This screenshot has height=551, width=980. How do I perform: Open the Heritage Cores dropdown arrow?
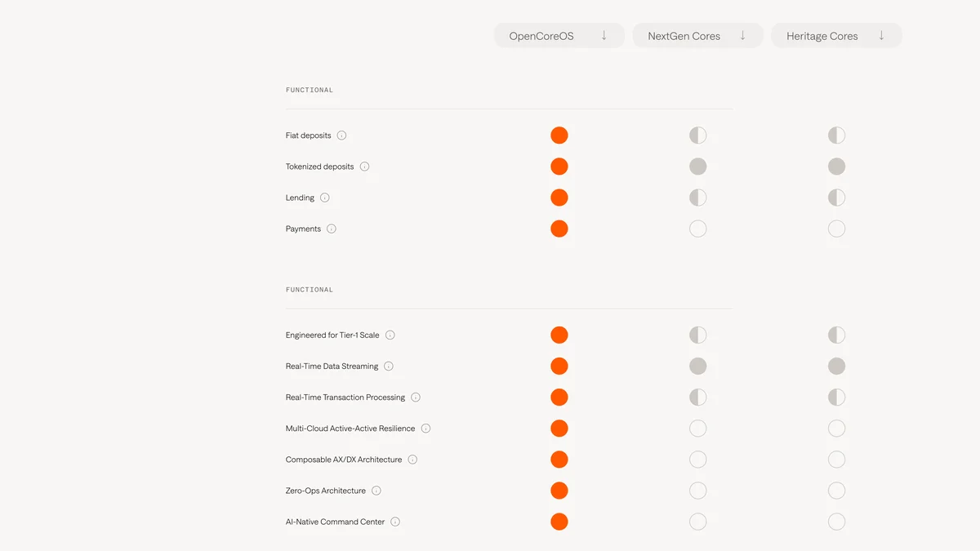881,35
